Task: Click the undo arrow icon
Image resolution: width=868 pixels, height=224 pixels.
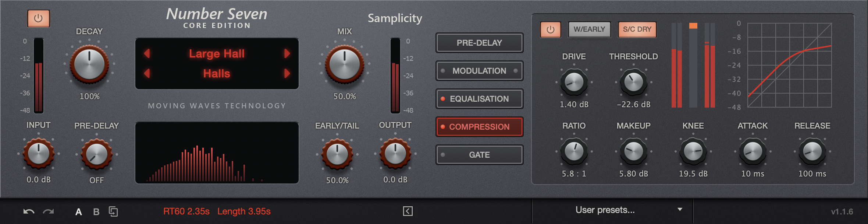Action: pos(29,211)
